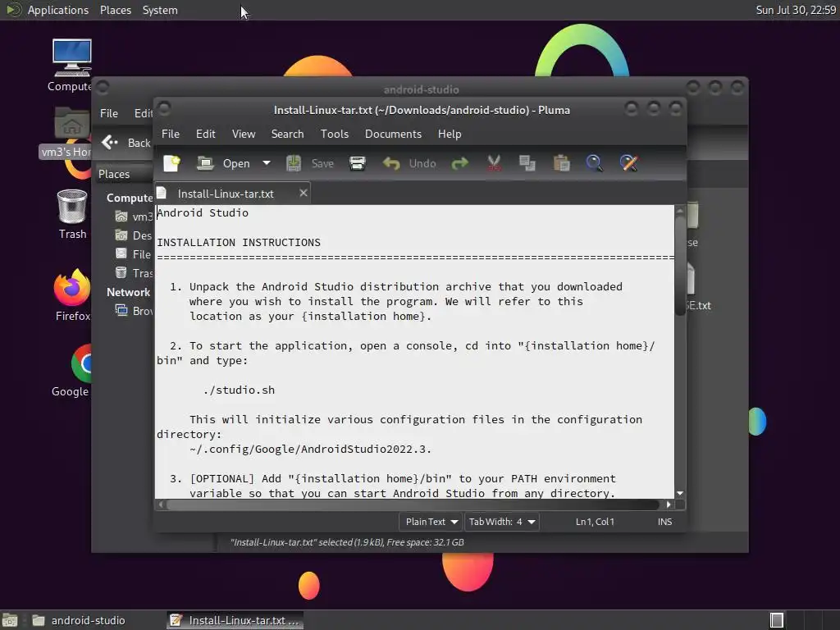840x630 pixels.
Task: Open Pluma File menu
Action: tap(171, 134)
